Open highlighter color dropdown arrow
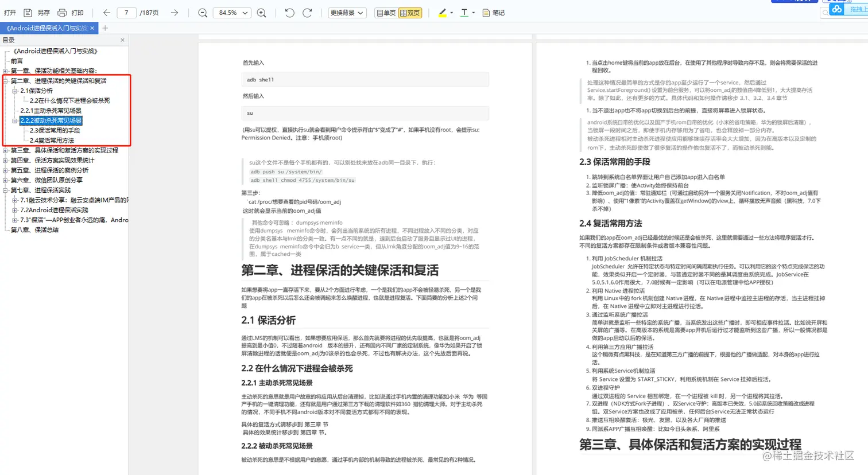Viewport: 868px width, 475px height. 452,13
